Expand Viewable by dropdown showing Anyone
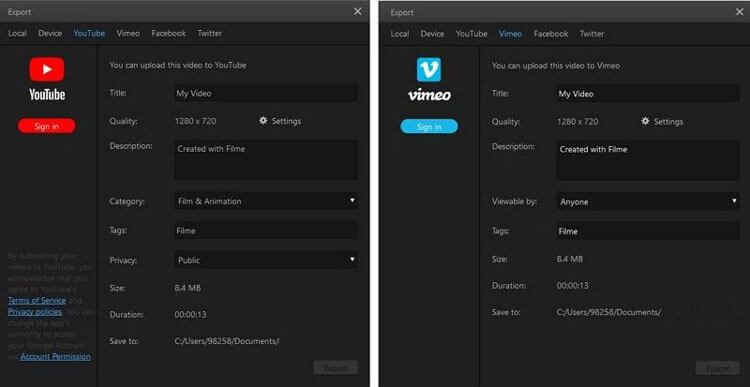This screenshot has height=387, width=750. pyautogui.click(x=648, y=201)
